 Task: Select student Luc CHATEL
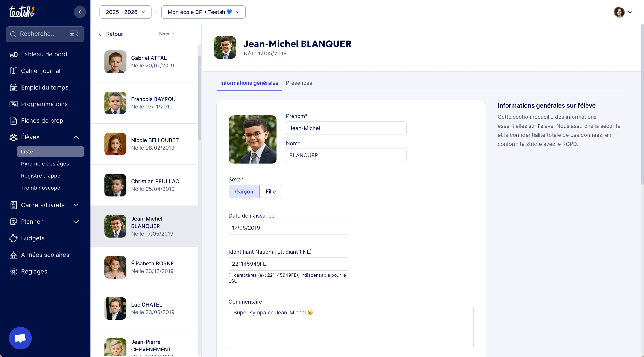click(x=144, y=308)
